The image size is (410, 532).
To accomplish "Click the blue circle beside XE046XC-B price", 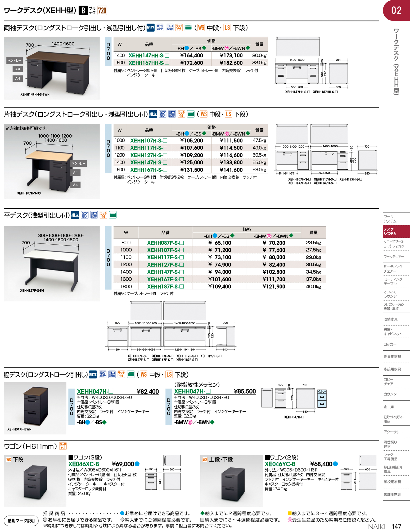I will coord(137,464).
